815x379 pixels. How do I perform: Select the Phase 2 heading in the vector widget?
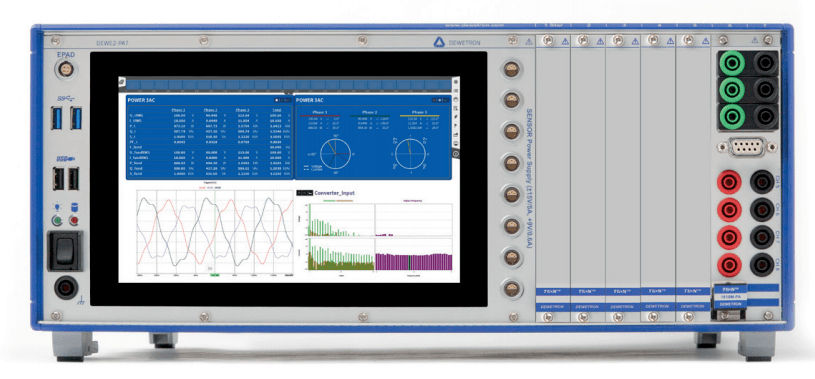click(370, 112)
